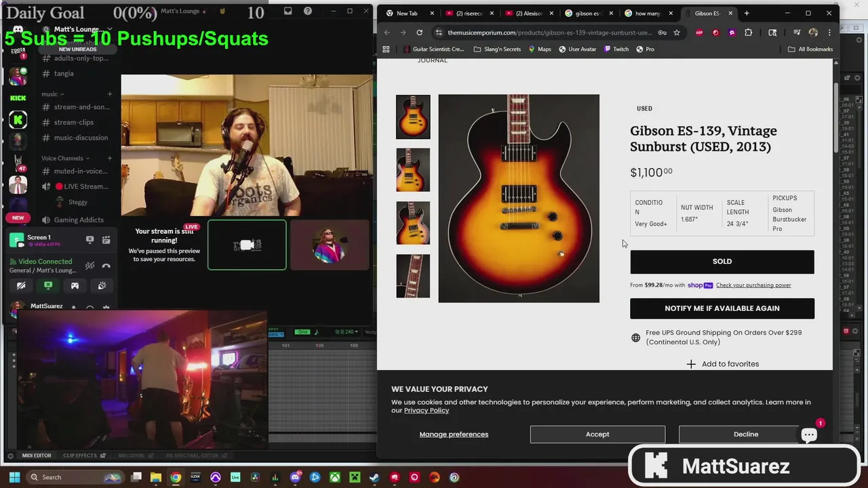The height and width of the screenshot is (488, 868).
Task: Switch to the riserecords YouTube tab
Action: tap(468, 13)
